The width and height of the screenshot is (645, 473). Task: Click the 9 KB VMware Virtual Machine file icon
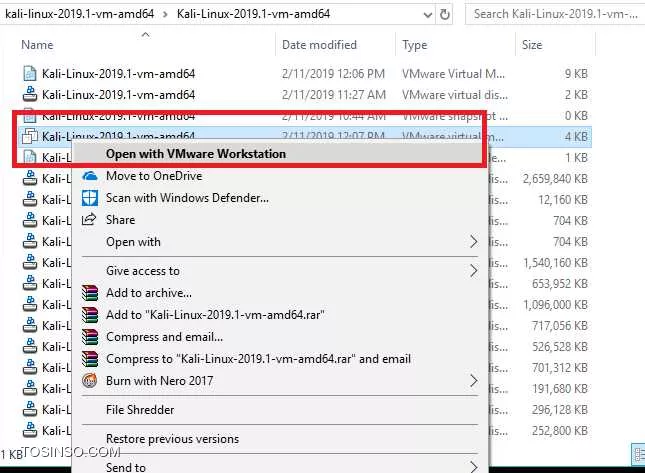(x=30, y=74)
